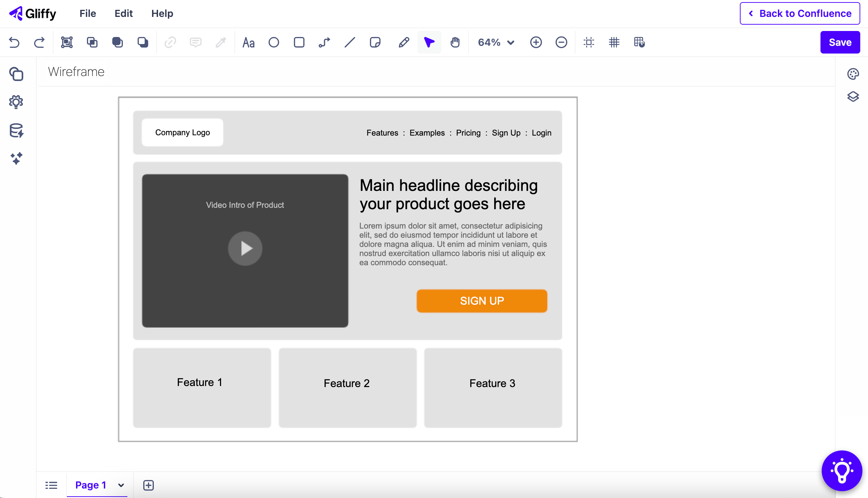
Task: Open the Help menu
Action: (162, 13)
